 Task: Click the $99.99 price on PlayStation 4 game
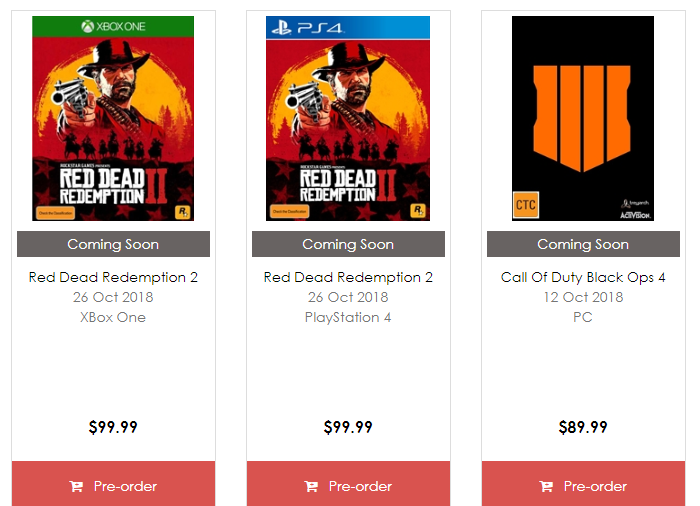point(348,428)
